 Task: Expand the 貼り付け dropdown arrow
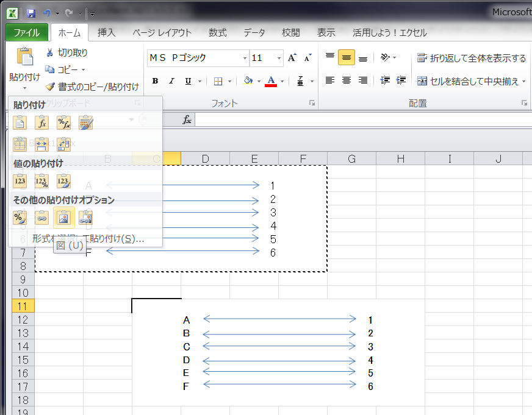(x=24, y=88)
